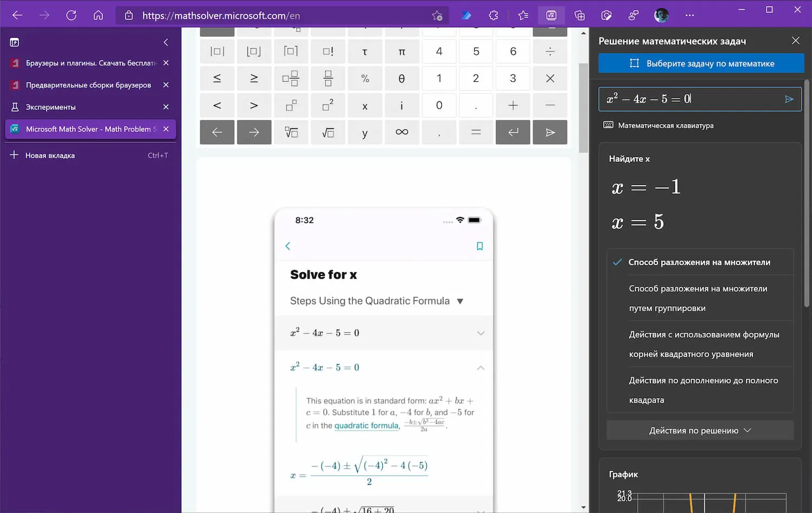Tap the equals key on math keyboard
This screenshot has height=513, width=812.
(476, 133)
